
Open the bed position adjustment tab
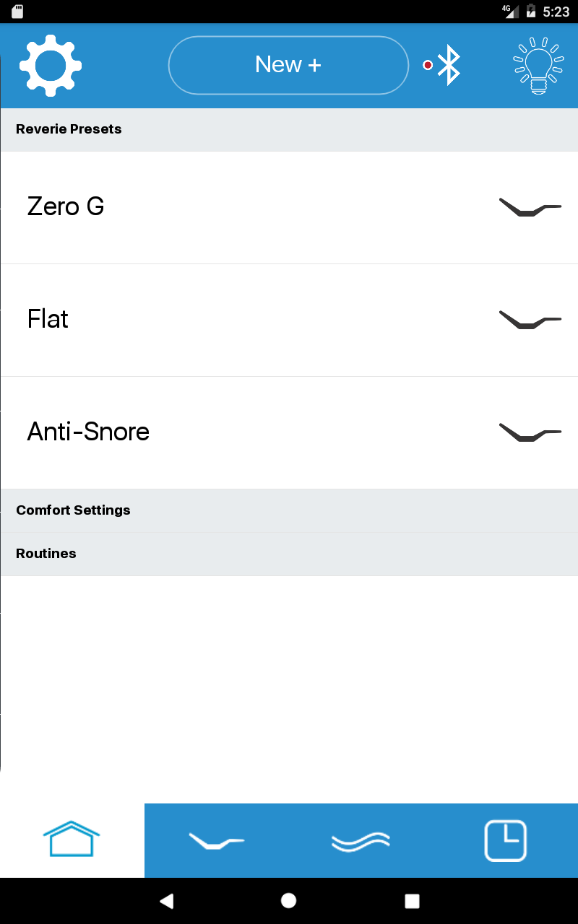(x=216, y=841)
